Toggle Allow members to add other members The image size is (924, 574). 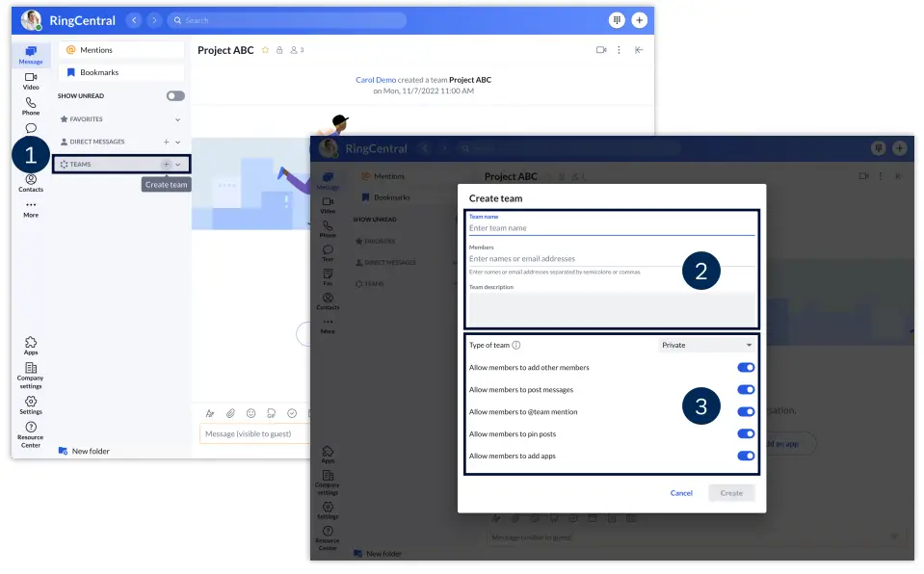tap(746, 368)
